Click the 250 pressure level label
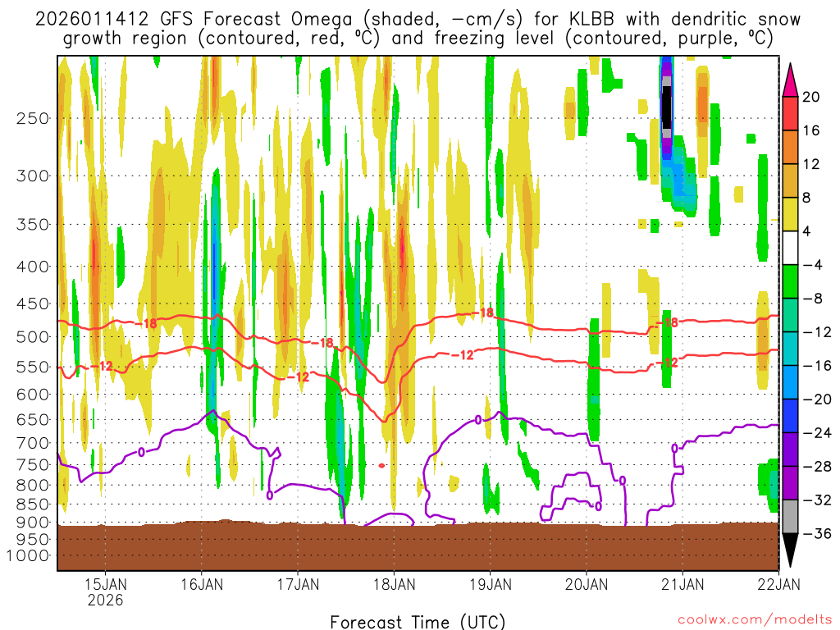840x630 pixels. [x=33, y=118]
